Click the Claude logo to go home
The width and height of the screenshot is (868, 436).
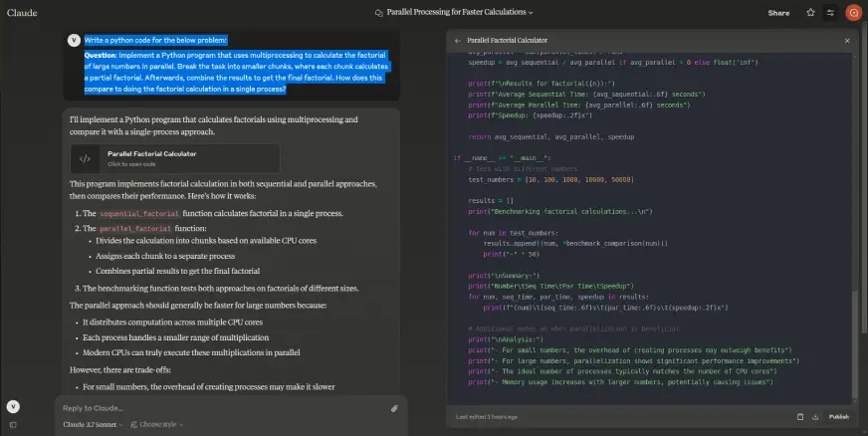tap(22, 13)
